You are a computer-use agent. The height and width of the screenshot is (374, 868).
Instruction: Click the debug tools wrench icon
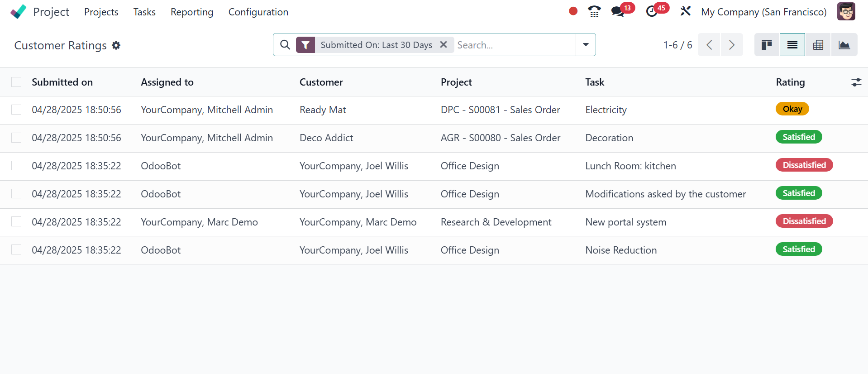686,11
